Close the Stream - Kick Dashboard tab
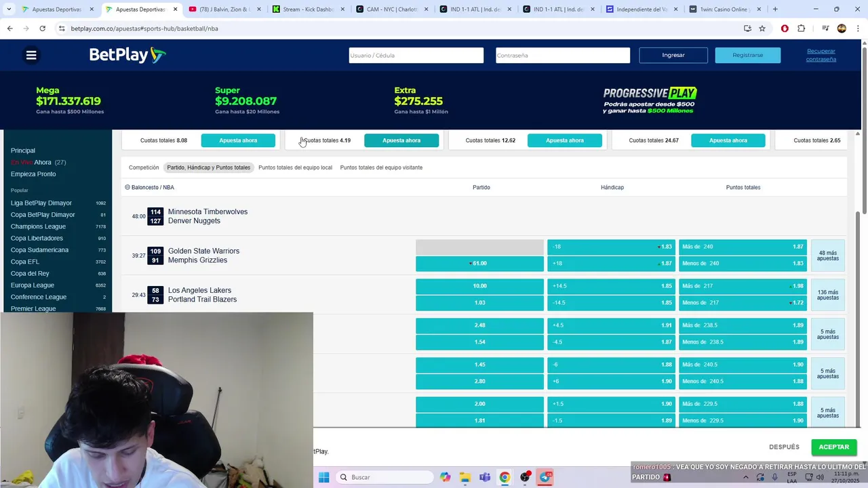 click(342, 9)
